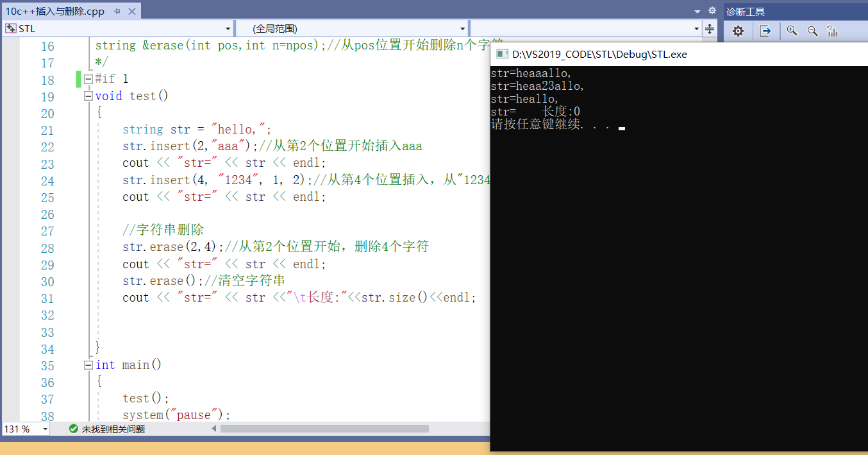The height and width of the screenshot is (455, 868).
Task: Click the str.erase();//清空字符串 line
Action: pyautogui.click(x=204, y=280)
